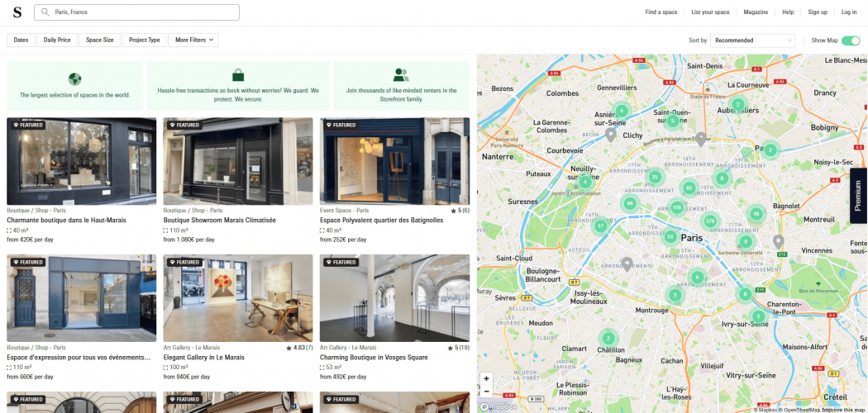868x413 pixels.
Task: Click the globe icon in the info banner
Action: point(74,79)
